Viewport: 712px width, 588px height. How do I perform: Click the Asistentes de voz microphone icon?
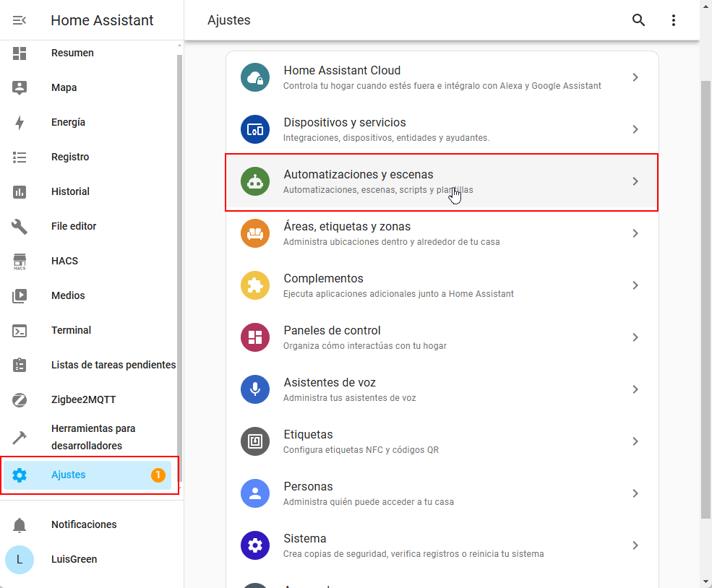point(254,389)
